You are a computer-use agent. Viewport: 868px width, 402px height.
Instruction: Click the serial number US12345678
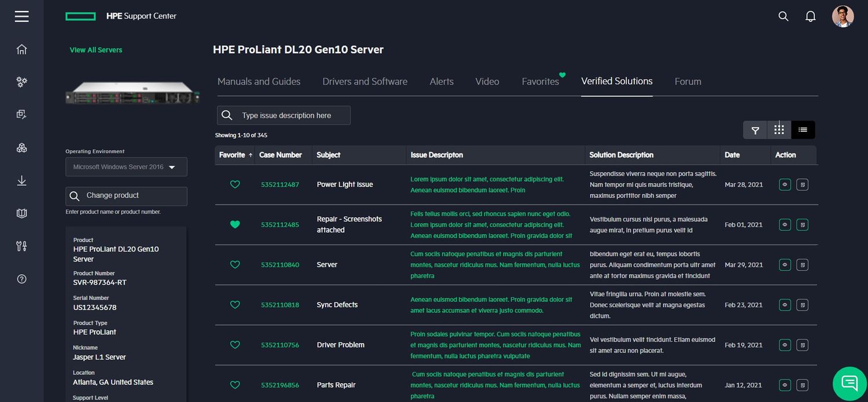pos(95,307)
